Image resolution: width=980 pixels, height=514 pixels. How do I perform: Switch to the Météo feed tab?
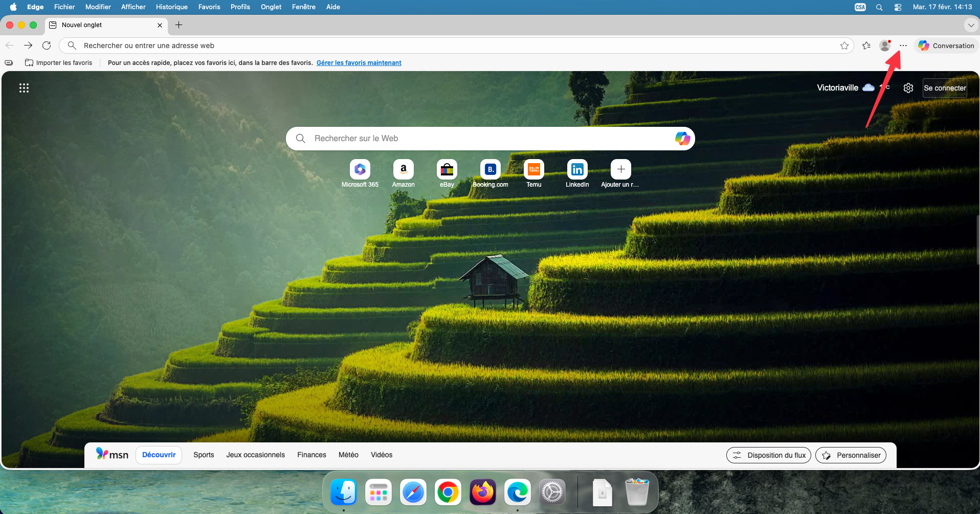[348, 455]
